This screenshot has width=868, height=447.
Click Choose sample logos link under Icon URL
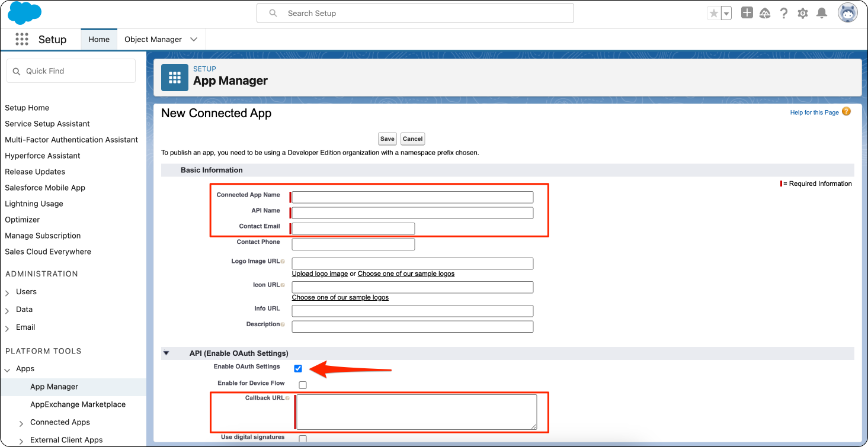pyautogui.click(x=340, y=297)
